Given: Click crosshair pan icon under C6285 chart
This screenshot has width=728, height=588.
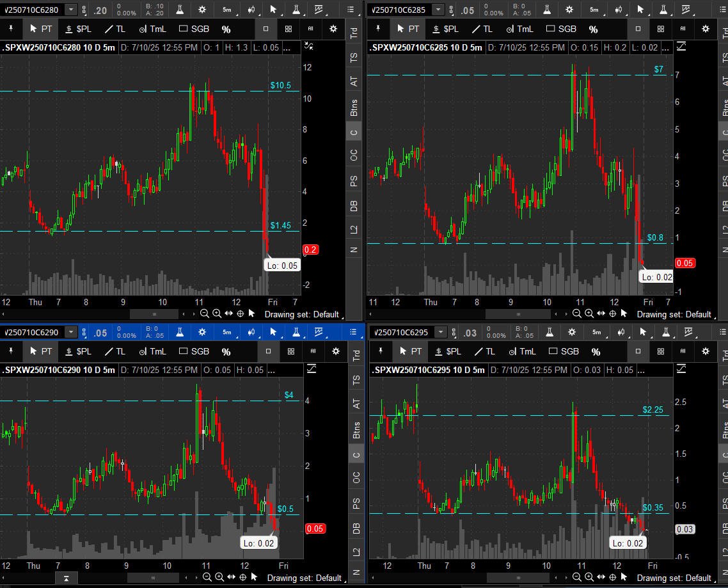Looking at the screenshot, I should pyautogui.click(x=612, y=314).
